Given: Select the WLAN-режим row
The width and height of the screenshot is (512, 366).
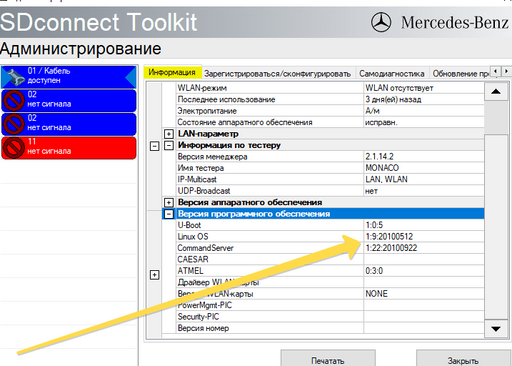Looking at the screenshot, I should [330, 88].
